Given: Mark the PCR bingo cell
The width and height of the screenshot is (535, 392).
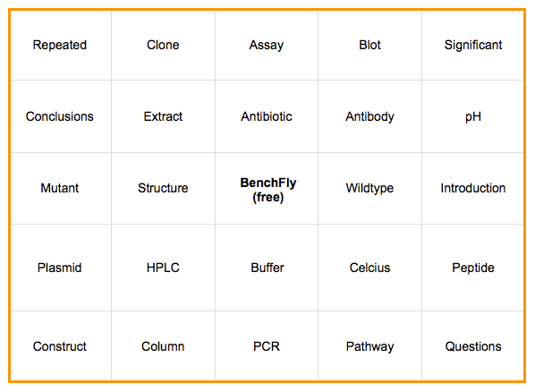Looking at the screenshot, I should pyautogui.click(x=267, y=346).
